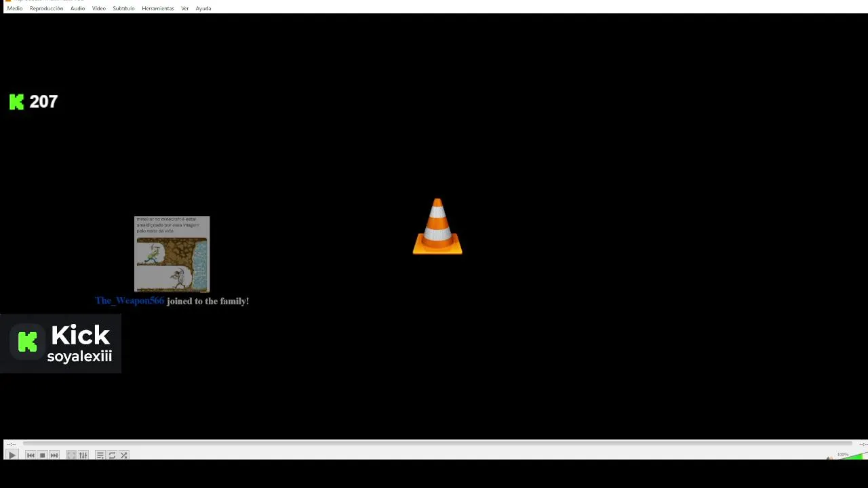Open the Herramientas menu

point(158,8)
